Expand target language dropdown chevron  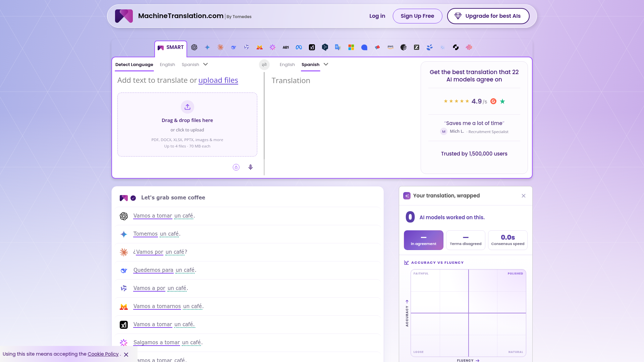click(326, 64)
